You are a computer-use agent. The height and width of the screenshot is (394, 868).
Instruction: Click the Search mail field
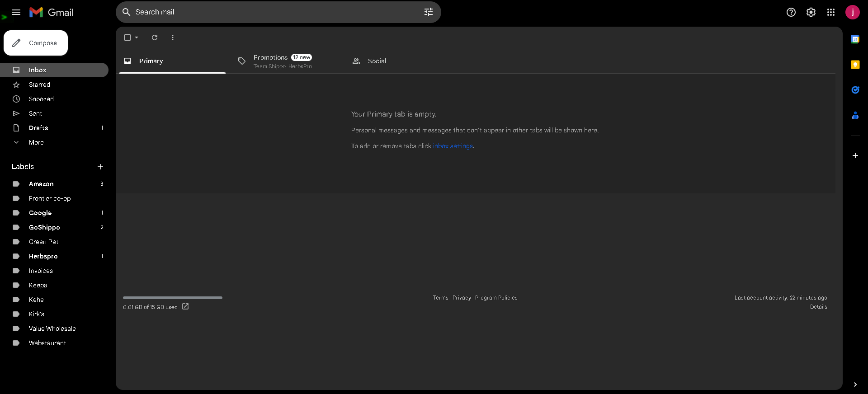pos(278,12)
